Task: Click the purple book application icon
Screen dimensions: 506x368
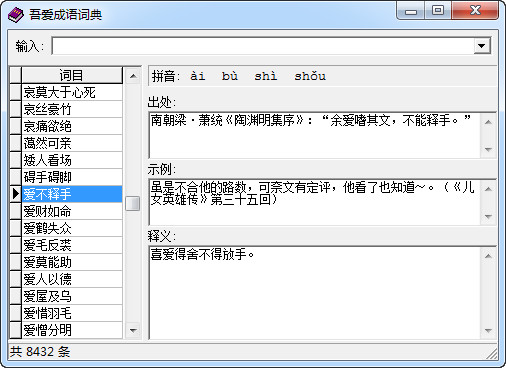Action: tap(15, 15)
